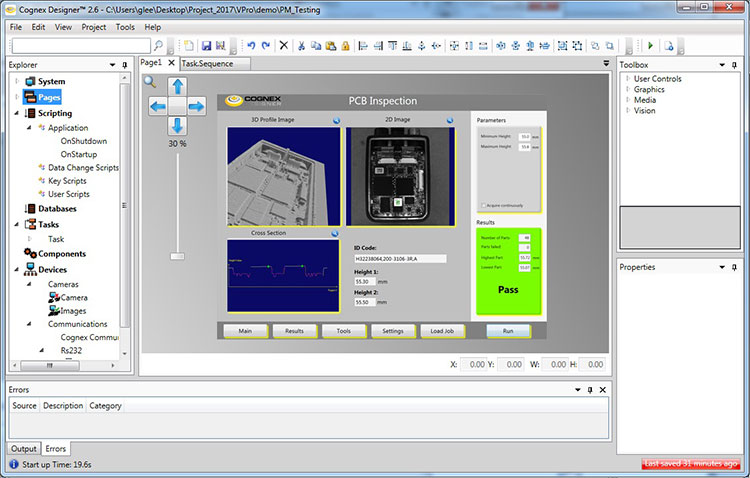The image size is (750, 478).
Task: Click the Undo arrow in the toolbar
Action: [x=251, y=46]
